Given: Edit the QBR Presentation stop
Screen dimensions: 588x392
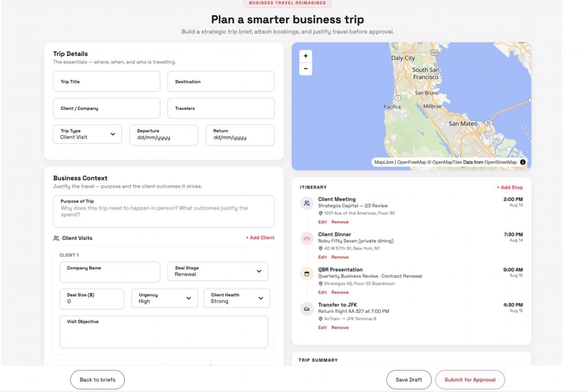Looking at the screenshot, I should click(322, 292).
